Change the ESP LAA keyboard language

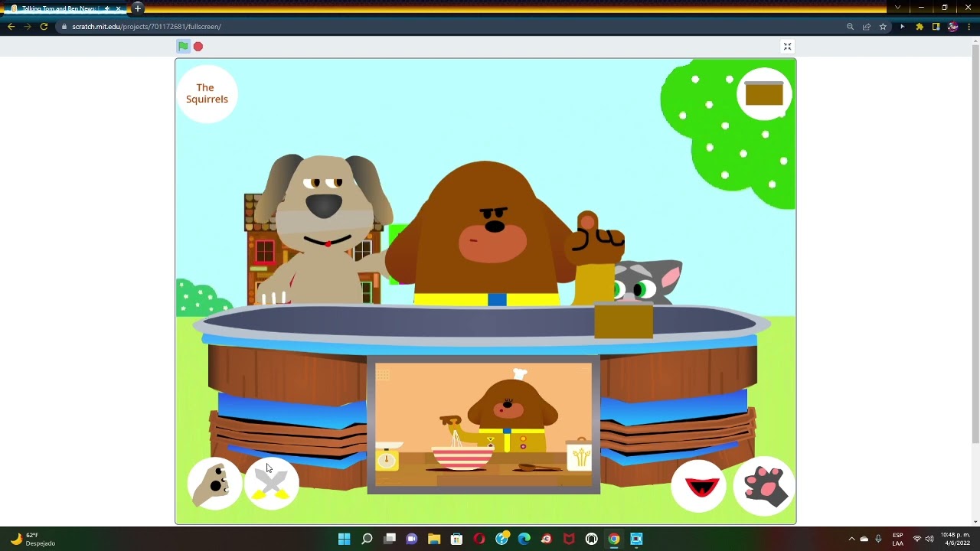pyautogui.click(x=898, y=539)
